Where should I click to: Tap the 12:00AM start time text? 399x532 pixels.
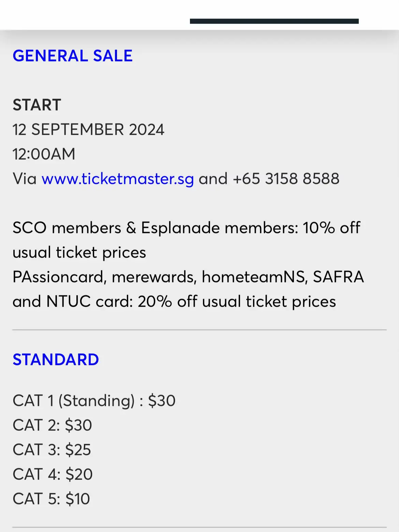(44, 154)
